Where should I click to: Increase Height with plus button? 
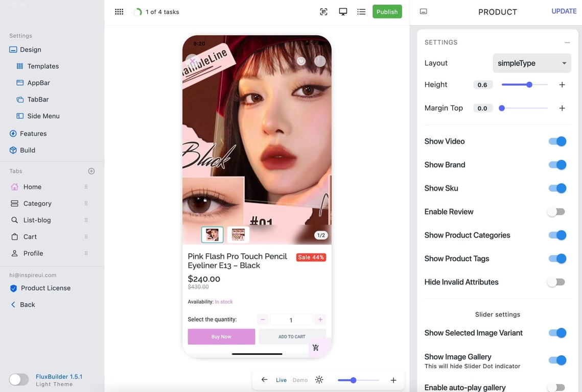(x=562, y=85)
